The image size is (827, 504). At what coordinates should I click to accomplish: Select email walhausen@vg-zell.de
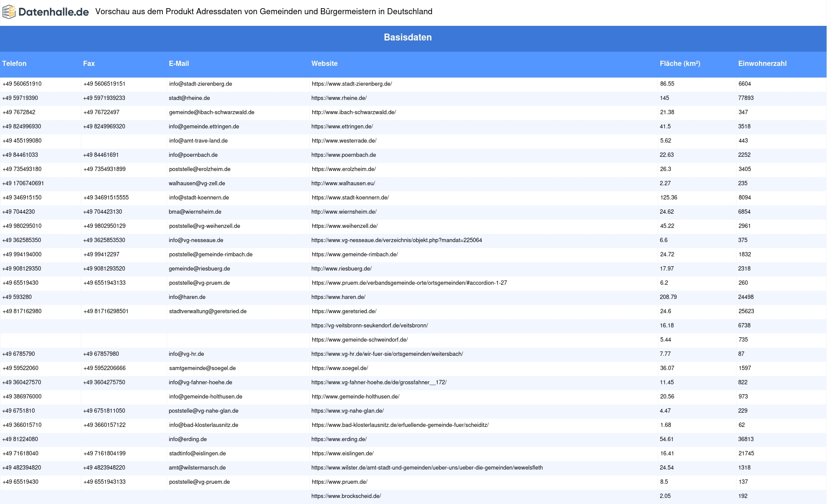pos(197,184)
